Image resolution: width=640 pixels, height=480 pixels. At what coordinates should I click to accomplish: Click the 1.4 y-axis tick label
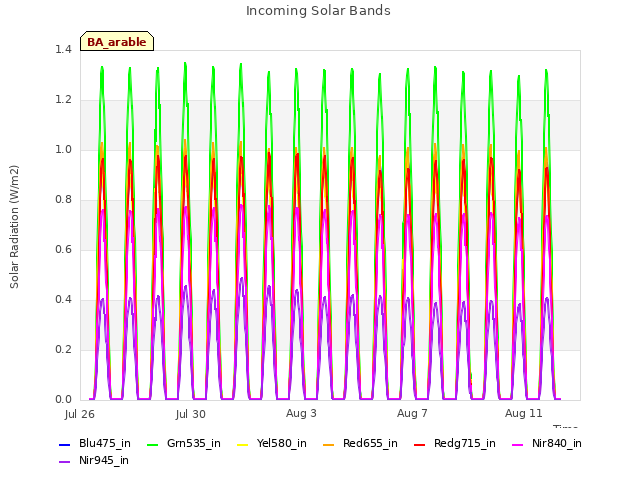pyautogui.click(x=63, y=49)
